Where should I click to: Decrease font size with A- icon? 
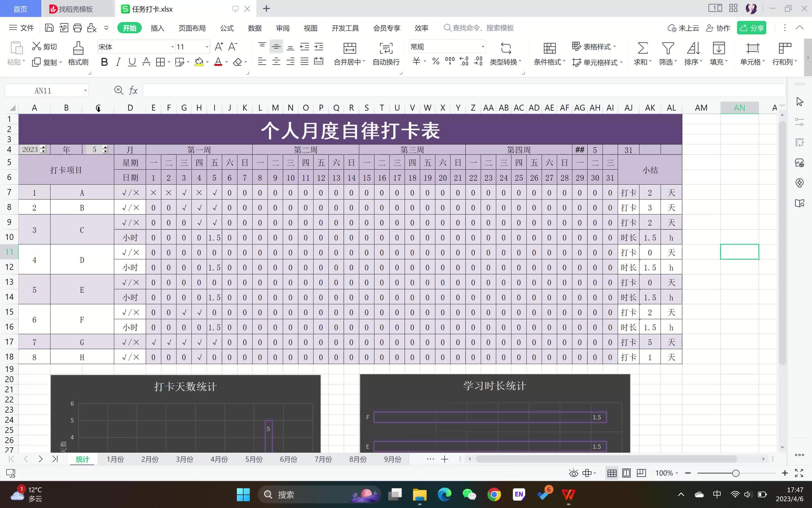(233, 46)
